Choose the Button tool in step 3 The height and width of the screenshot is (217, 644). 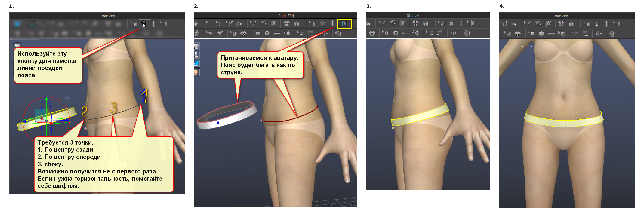(396, 33)
